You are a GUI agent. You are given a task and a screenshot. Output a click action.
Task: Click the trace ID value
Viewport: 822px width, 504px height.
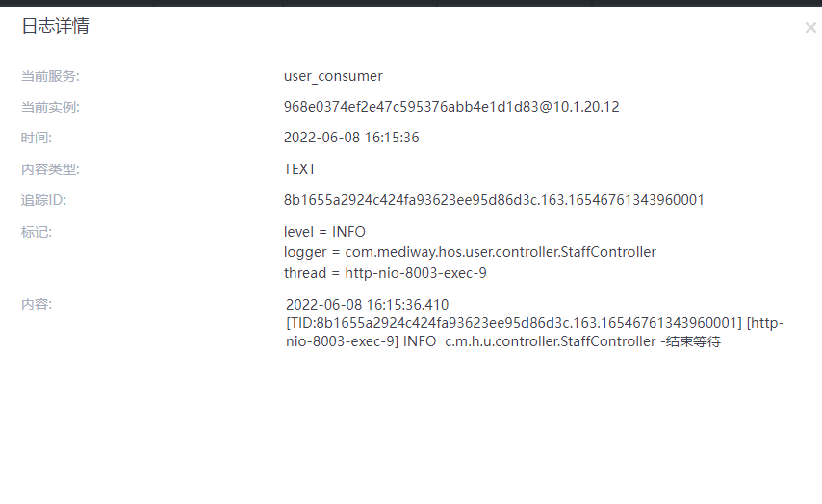[x=494, y=200]
